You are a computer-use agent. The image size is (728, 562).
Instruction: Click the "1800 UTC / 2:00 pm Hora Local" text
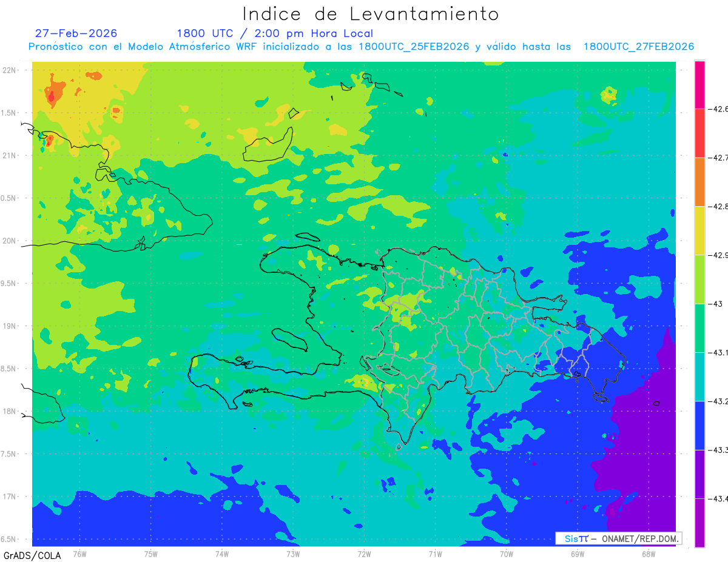pos(275,33)
